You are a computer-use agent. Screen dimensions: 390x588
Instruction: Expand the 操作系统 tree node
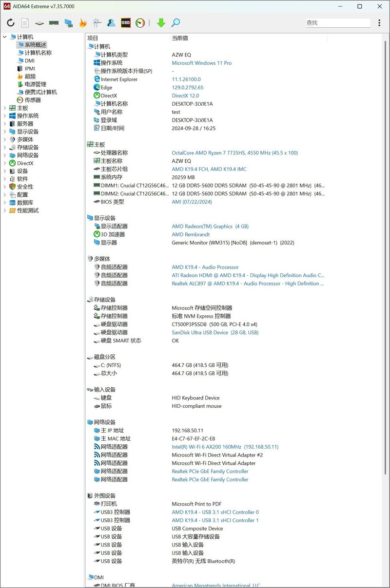[5, 116]
